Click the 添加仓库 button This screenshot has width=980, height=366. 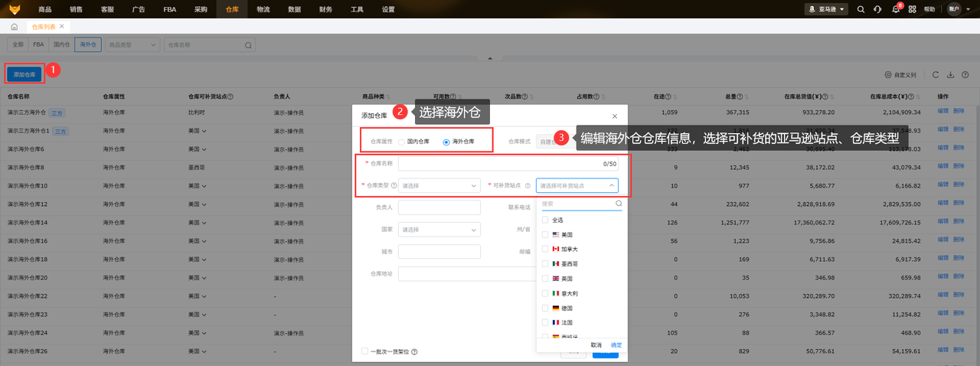pos(24,74)
